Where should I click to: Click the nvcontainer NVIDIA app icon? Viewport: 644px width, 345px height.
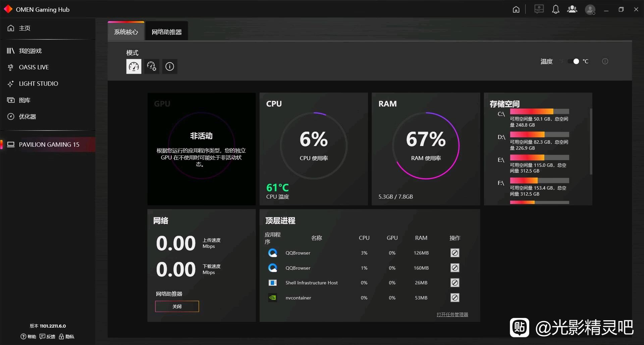(273, 297)
